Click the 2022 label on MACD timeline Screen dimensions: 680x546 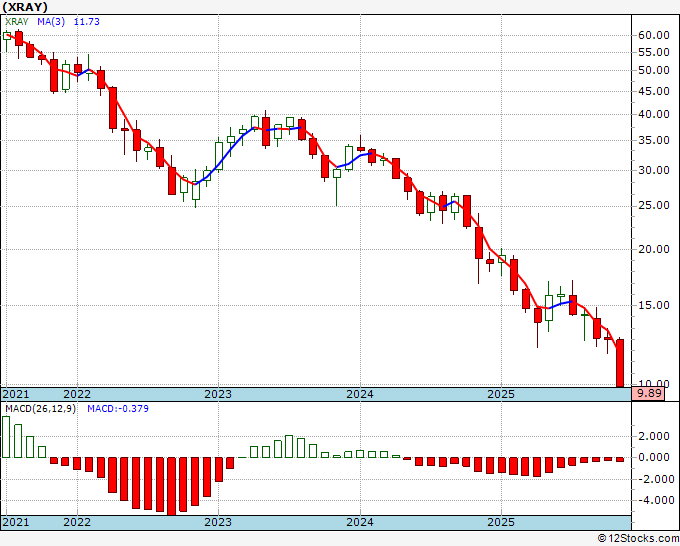point(77,522)
